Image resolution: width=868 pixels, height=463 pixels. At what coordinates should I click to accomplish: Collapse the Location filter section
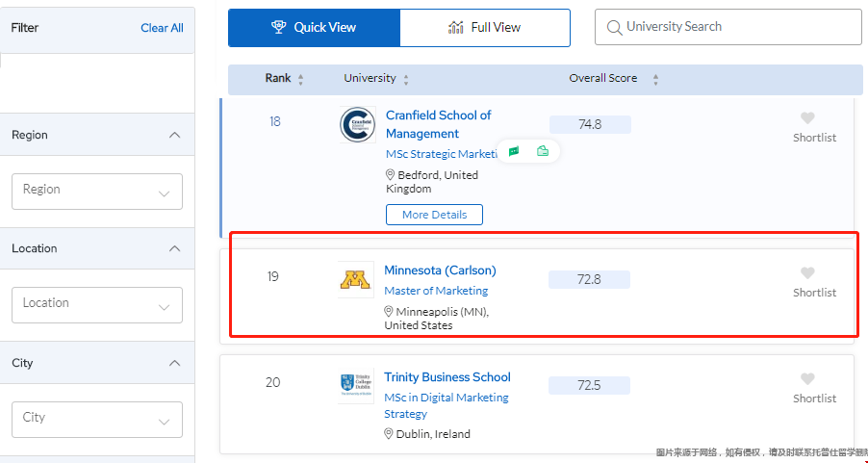tap(174, 248)
